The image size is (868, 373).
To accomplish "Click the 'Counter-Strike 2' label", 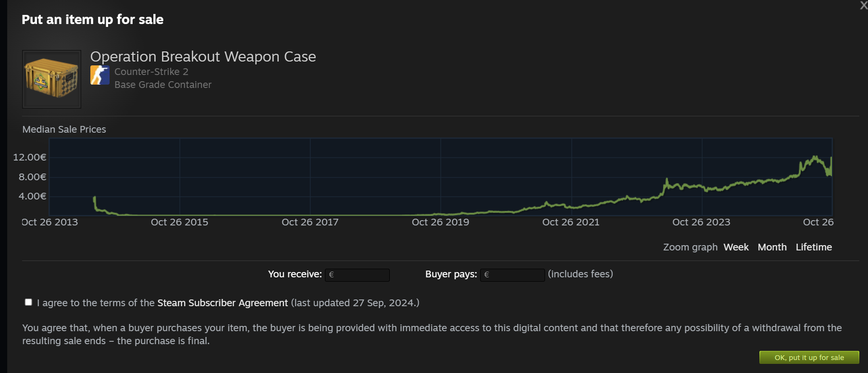I will tap(151, 72).
